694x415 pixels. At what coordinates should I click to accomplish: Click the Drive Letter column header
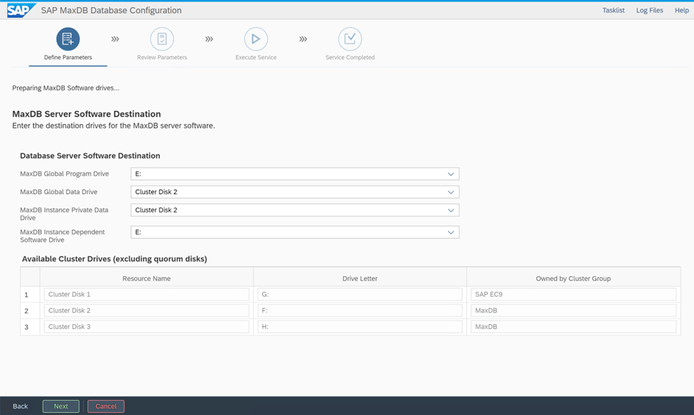coord(360,279)
